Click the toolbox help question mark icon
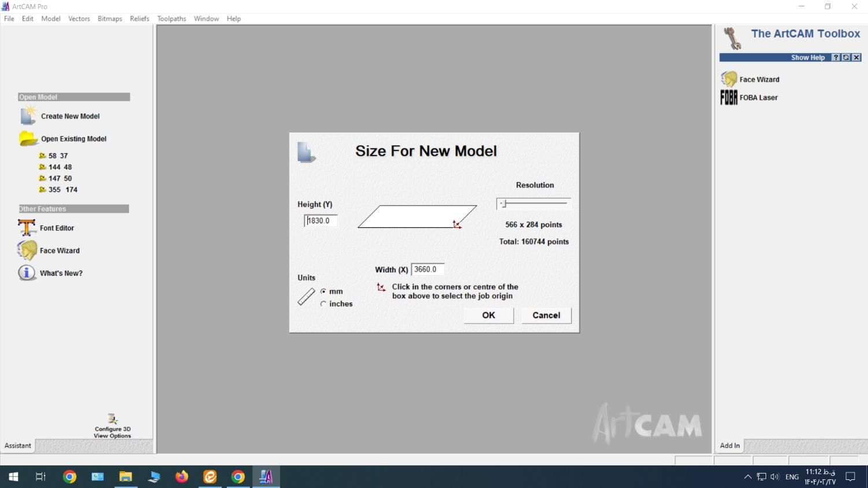868x488 pixels. point(836,57)
